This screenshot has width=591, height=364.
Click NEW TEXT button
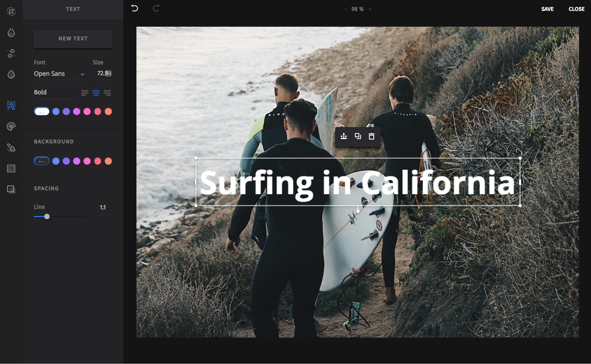click(73, 38)
